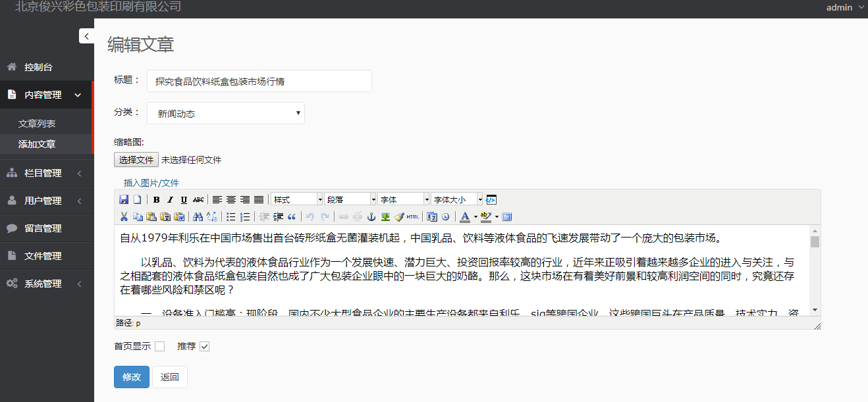Open find with binoculars icon

pos(198,216)
